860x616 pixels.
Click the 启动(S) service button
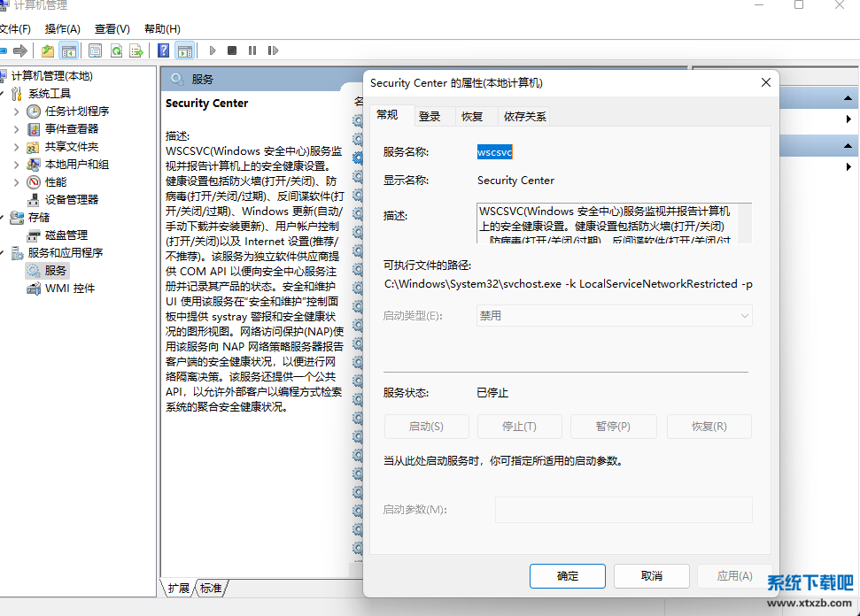pyautogui.click(x=426, y=427)
